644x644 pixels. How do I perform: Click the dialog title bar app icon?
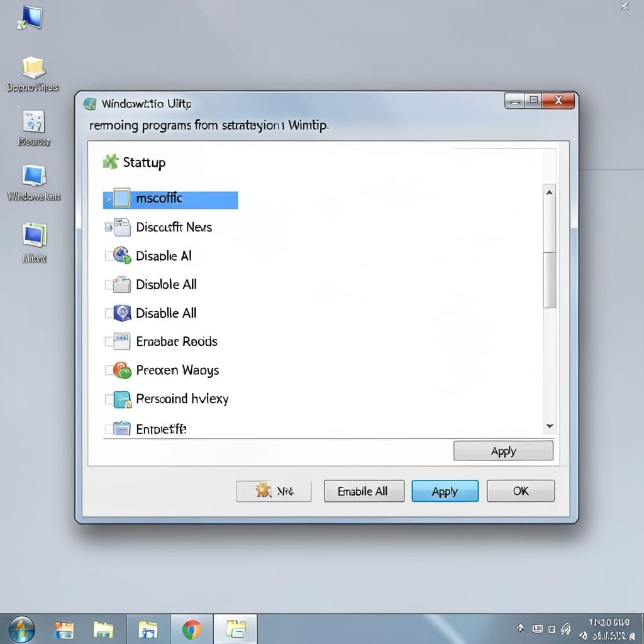90,104
